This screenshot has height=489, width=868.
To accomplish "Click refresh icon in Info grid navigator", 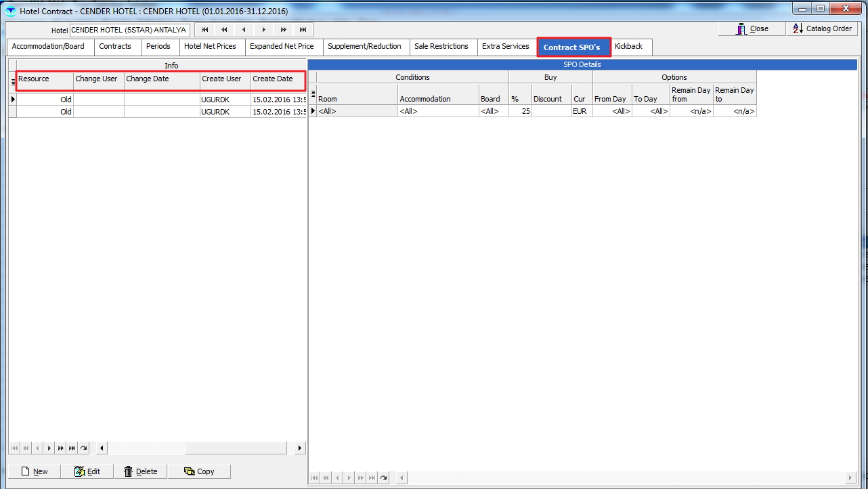I will pyautogui.click(x=84, y=448).
